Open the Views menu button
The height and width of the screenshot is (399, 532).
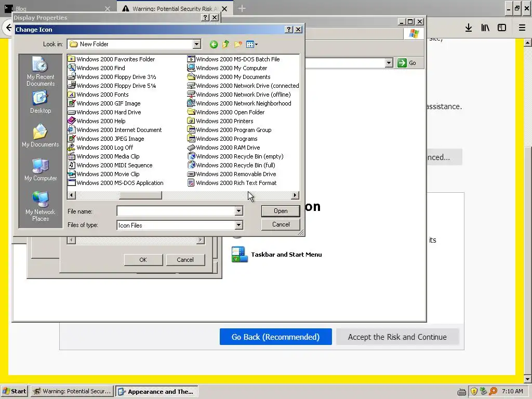pyautogui.click(x=252, y=44)
